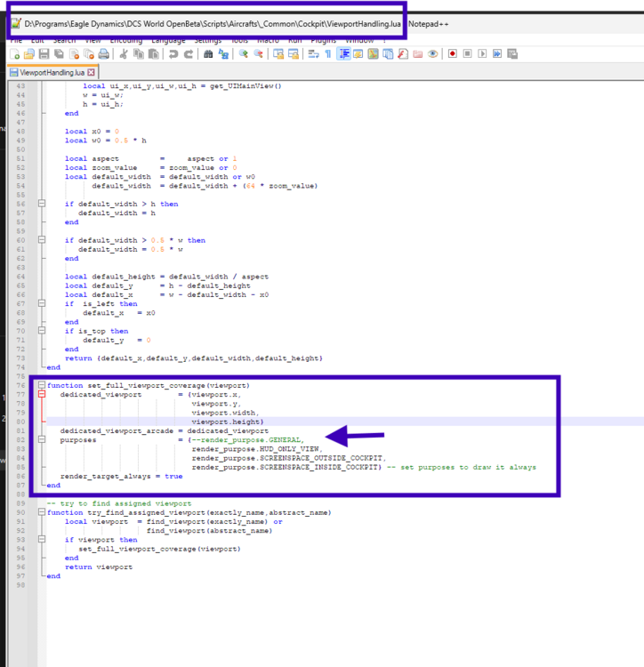Collapse the if block at line 60
644x667 pixels.
pos(42,240)
